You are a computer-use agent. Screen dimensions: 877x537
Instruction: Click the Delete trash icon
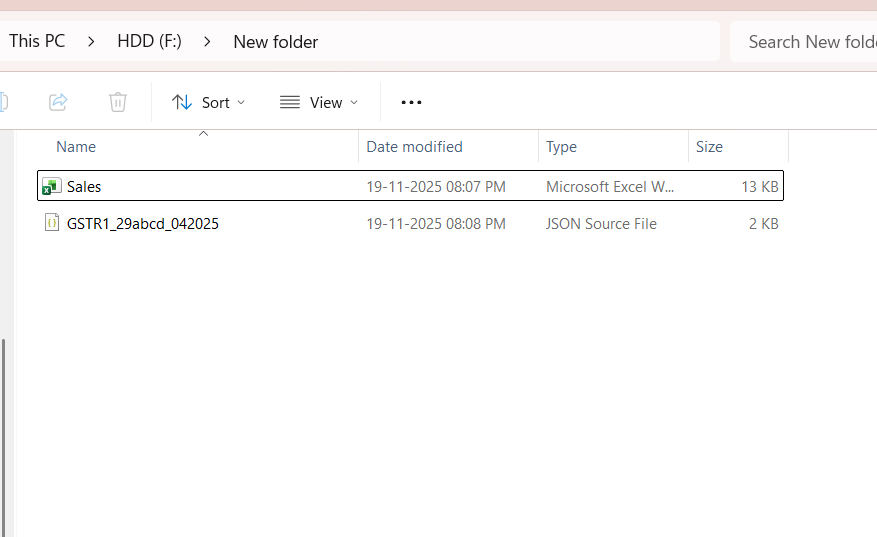(x=117, y=102)
